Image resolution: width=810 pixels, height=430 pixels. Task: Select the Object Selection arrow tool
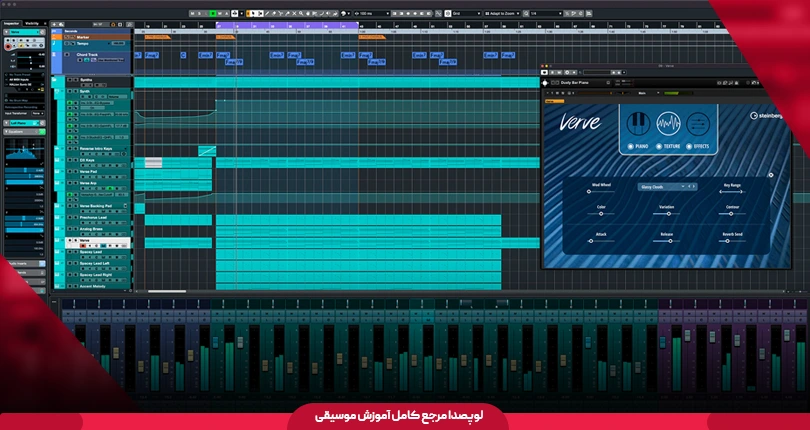[253, 13]
